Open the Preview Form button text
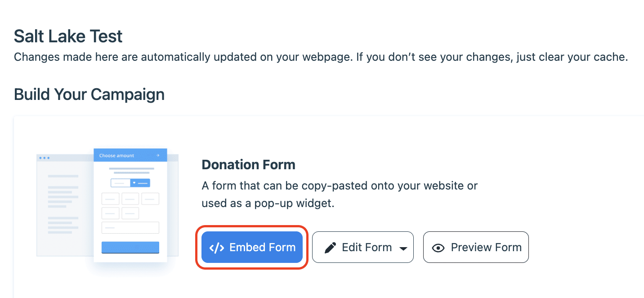 click(x=486, y=248)
